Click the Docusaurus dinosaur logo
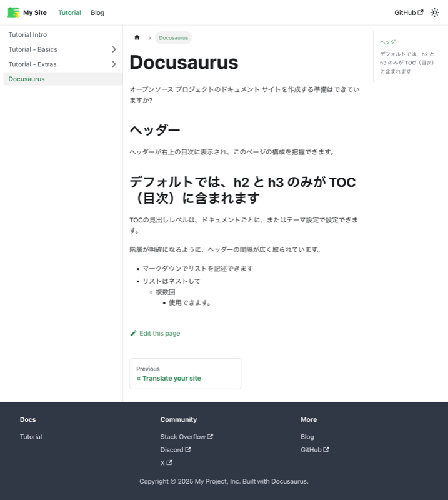Image resolution: width=448 pixels, height=500 pixels. (13, 12)
